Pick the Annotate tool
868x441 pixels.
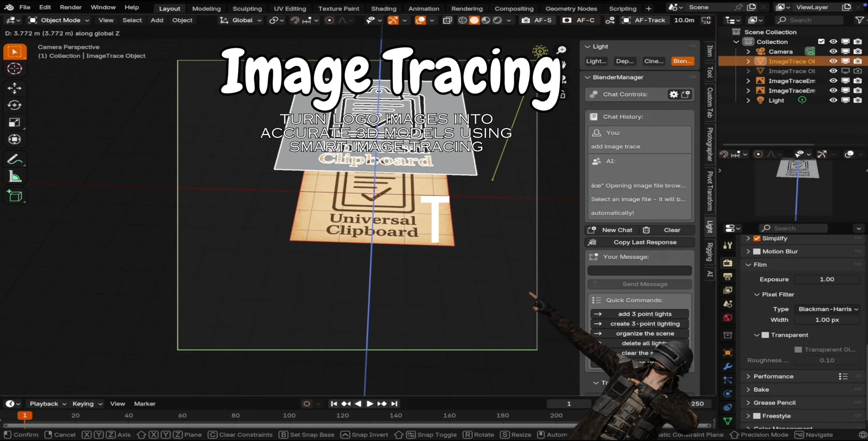[x=15, y=159]
